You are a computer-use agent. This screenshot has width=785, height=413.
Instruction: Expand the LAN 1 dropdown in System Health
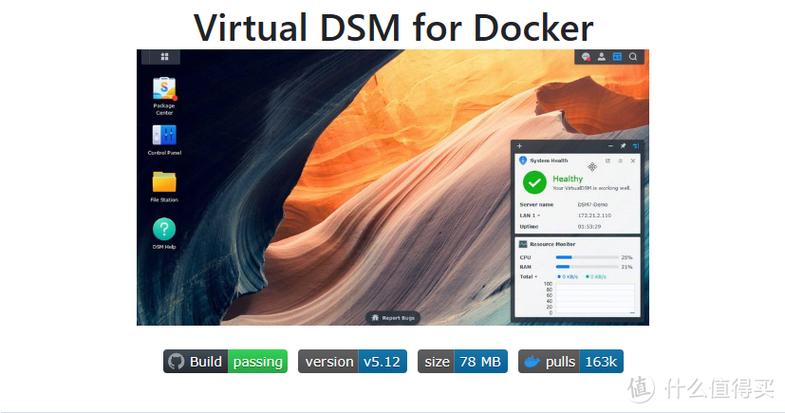tap(530, 216)
